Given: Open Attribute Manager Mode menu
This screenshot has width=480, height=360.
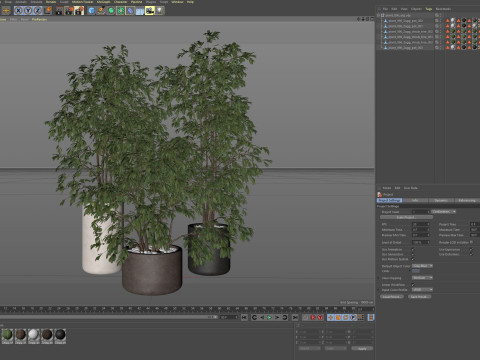Looking at the screenshot, I should pyautogui.click(x=387, y=188).
